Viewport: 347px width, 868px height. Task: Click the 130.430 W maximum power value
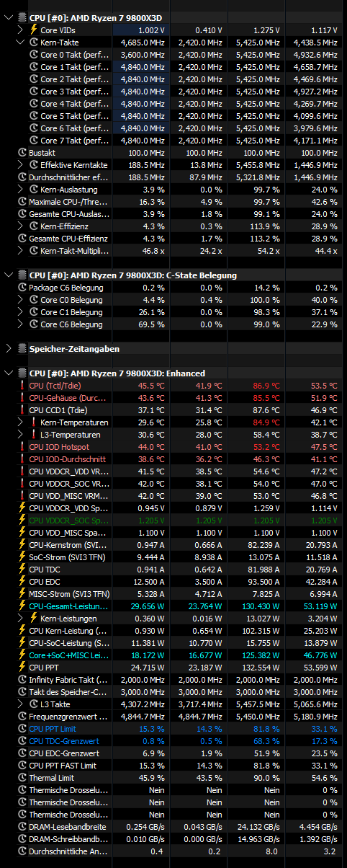click(x=260, y=606)
